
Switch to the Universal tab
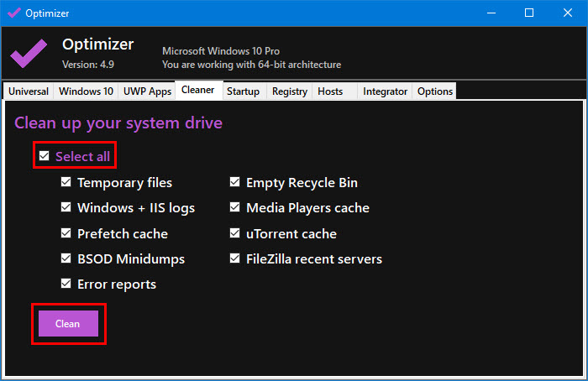point(29,91)
